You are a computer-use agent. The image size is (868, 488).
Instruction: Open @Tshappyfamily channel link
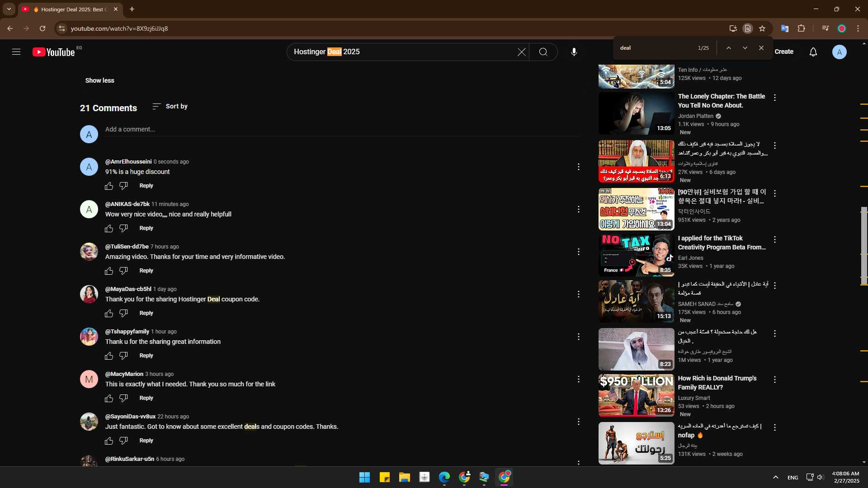click(x=127, y=332)
